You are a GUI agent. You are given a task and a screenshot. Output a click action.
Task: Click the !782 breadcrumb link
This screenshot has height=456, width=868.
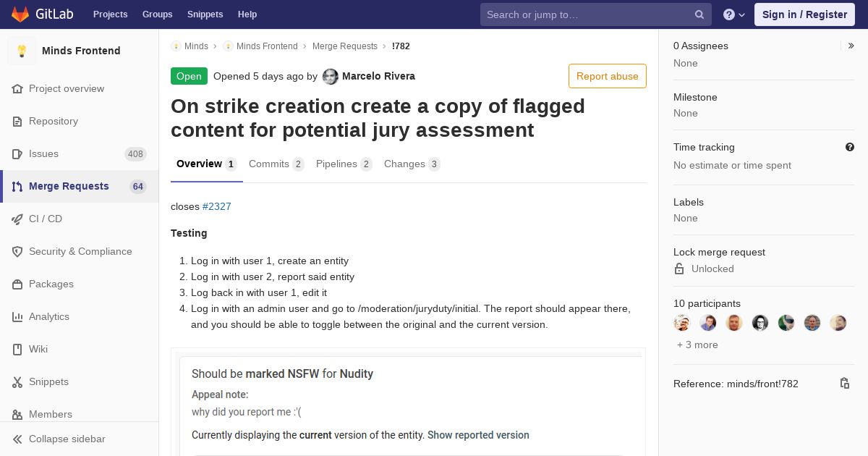coord(401,46)
